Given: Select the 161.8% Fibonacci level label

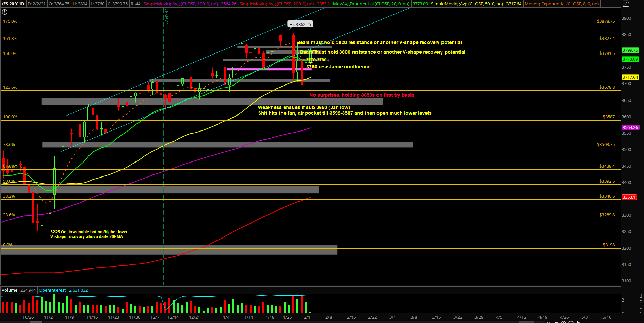Looking at the screenshot, I should (x=10, y=39).
